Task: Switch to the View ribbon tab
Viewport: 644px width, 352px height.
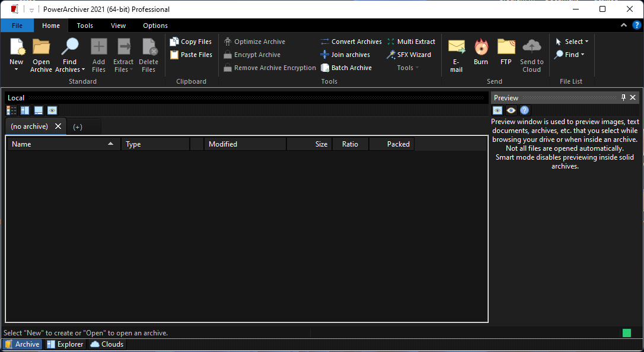Action: 118,26
